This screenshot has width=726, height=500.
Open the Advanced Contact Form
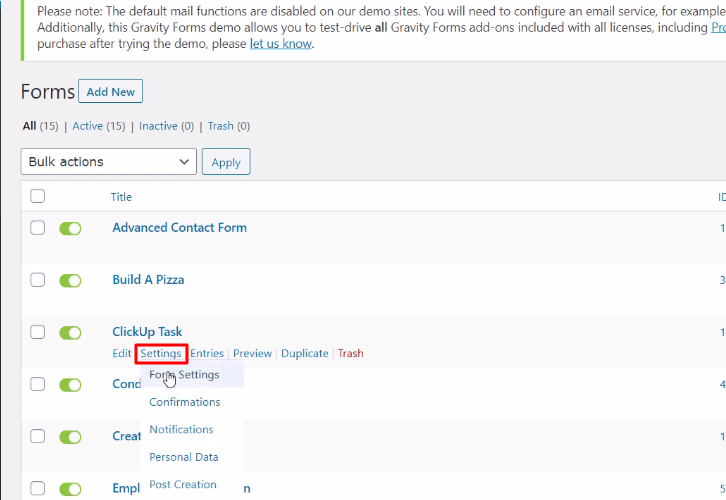(180, 227)
